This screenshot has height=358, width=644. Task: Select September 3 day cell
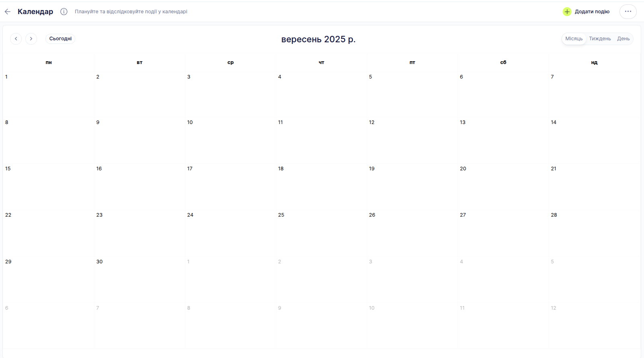[x=230, y=95]
